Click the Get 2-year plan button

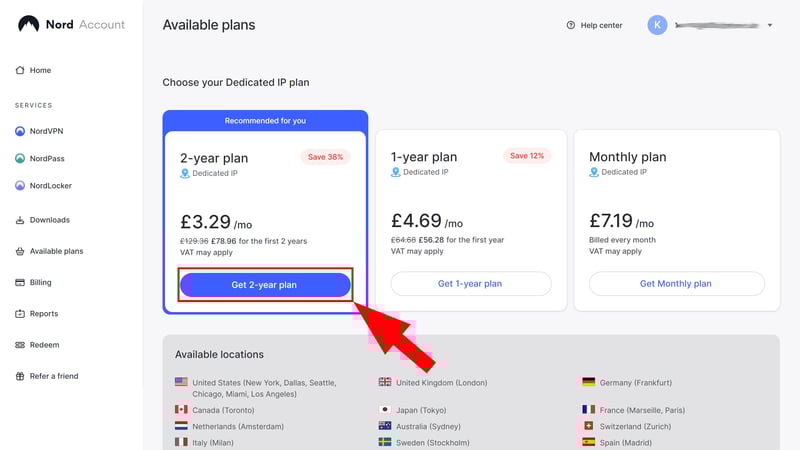(265, 285)
